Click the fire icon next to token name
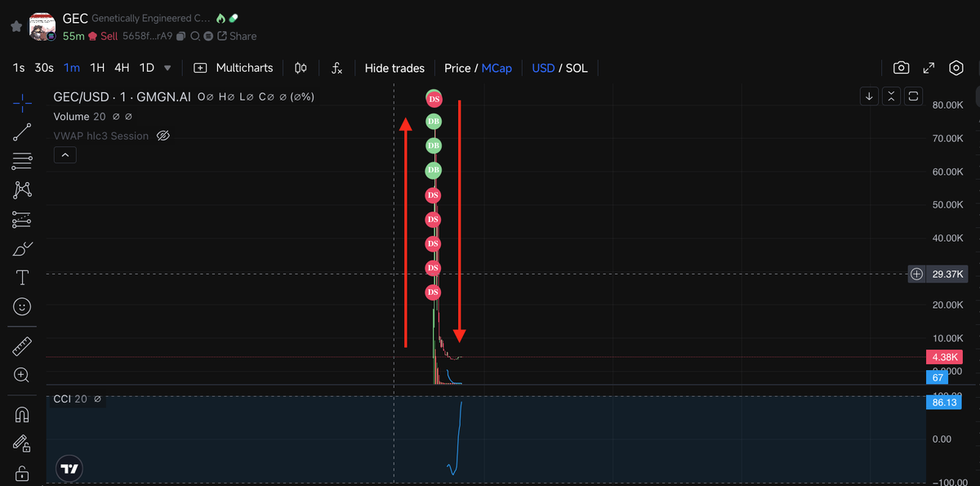Image resolution: width=980 pixels, height=486 pixels. [x=220, y=18]
